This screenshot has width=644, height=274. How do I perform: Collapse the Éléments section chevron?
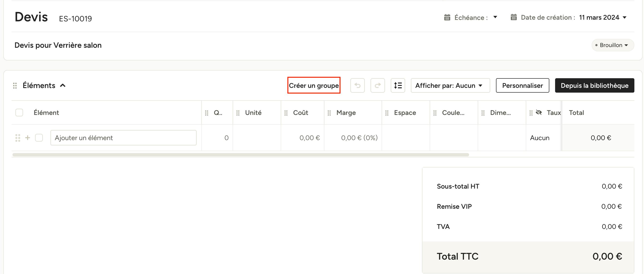coord(63,85)
